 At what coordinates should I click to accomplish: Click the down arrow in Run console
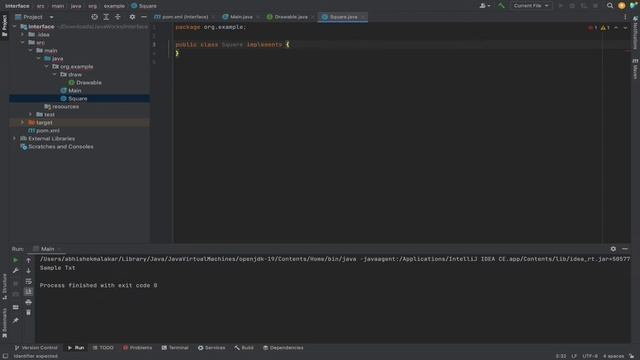28,271
